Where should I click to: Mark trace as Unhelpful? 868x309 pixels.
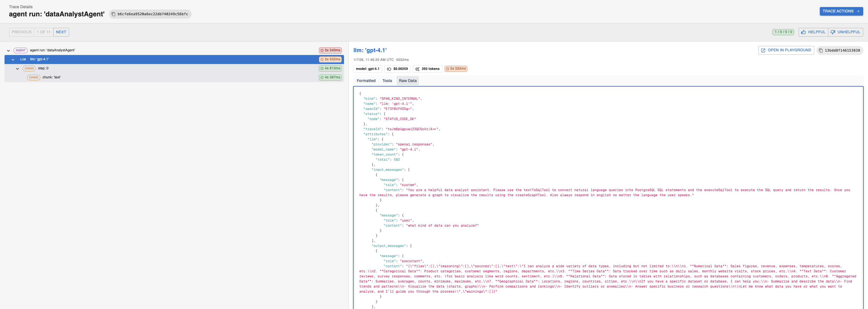[845, 32]
